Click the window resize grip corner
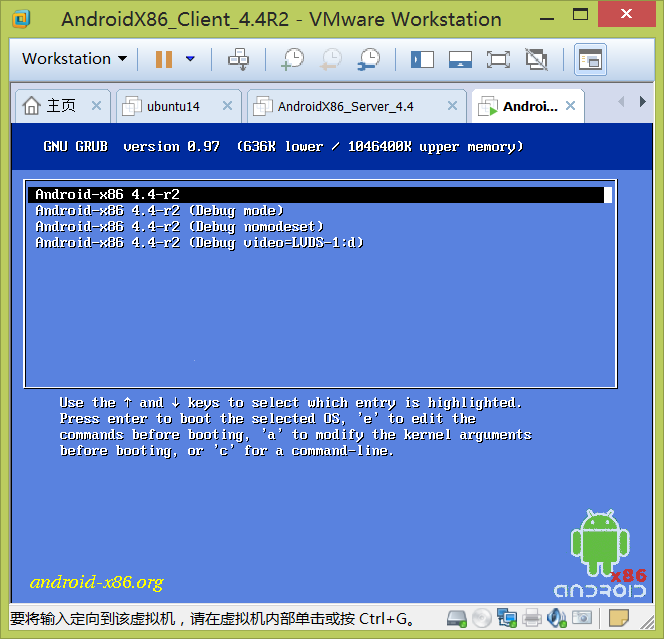Viewport: 664px width, 639px height. click(x=647, y=622)
